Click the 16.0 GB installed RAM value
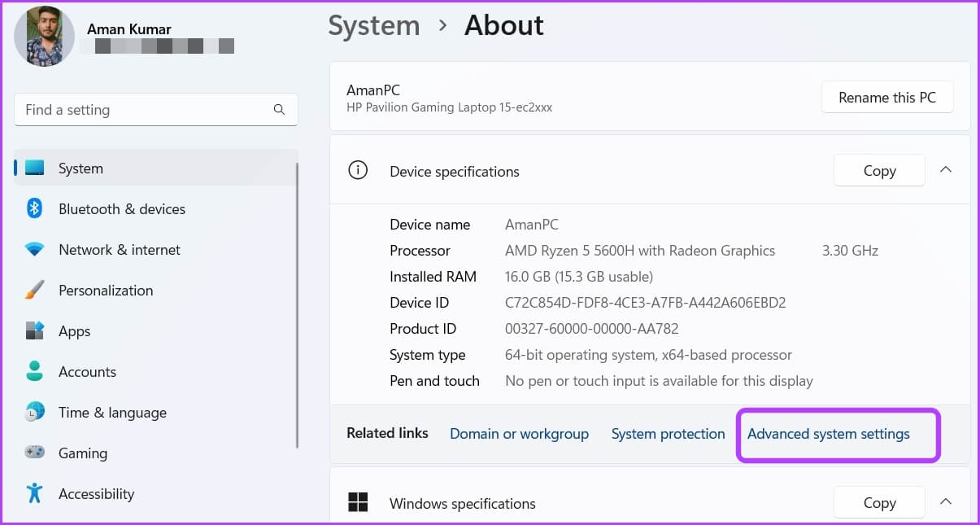Viewport: 980px width, 525px height. (578, 277)
